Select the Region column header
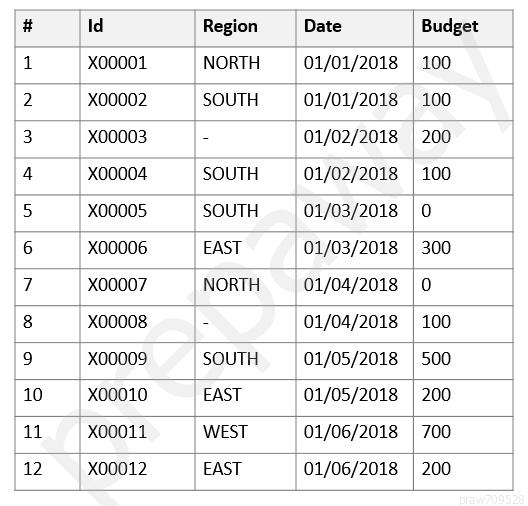Image resolution: width=528 pixels, height=506 pixels. point(245,28)
